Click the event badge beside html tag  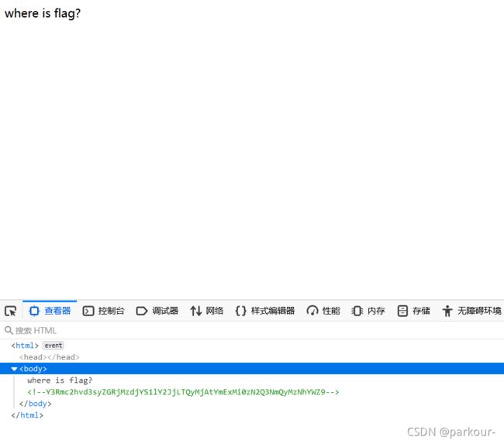click(x=54, y=346)
